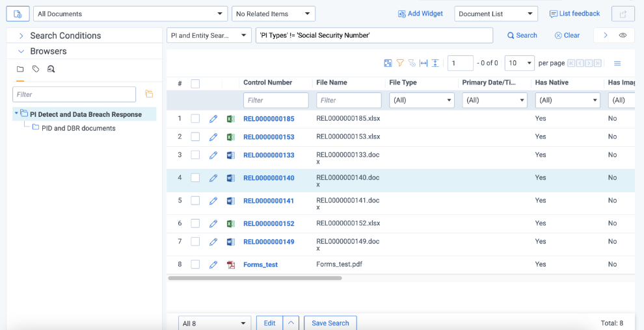644x330 pixels.
Task: Click the folder browser Filter field
Action: coord(74,94)
